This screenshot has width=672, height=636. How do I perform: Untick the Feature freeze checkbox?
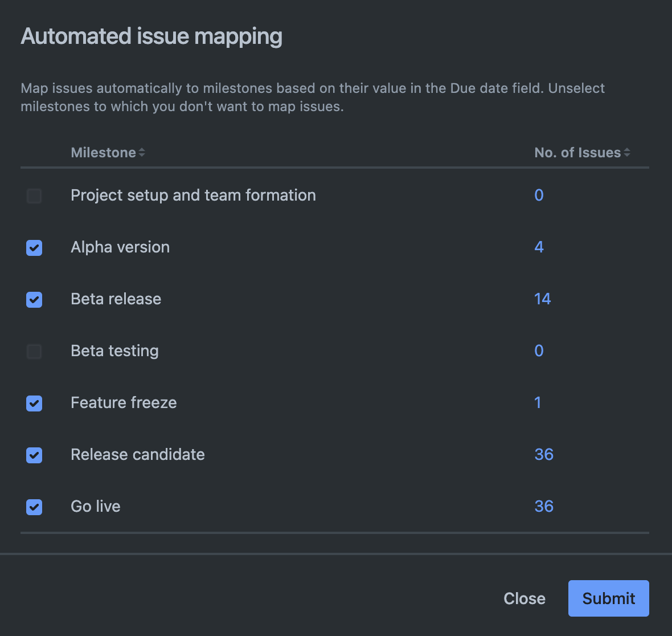tap(34, 403)
